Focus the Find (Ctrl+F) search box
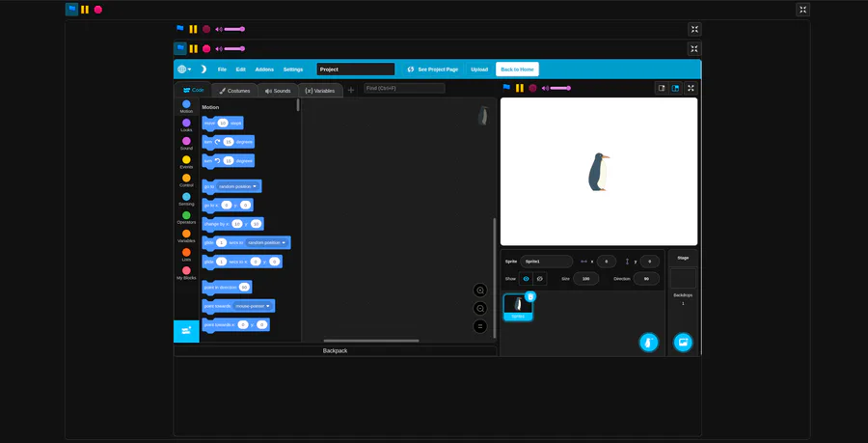 click(x=404, y=88)
